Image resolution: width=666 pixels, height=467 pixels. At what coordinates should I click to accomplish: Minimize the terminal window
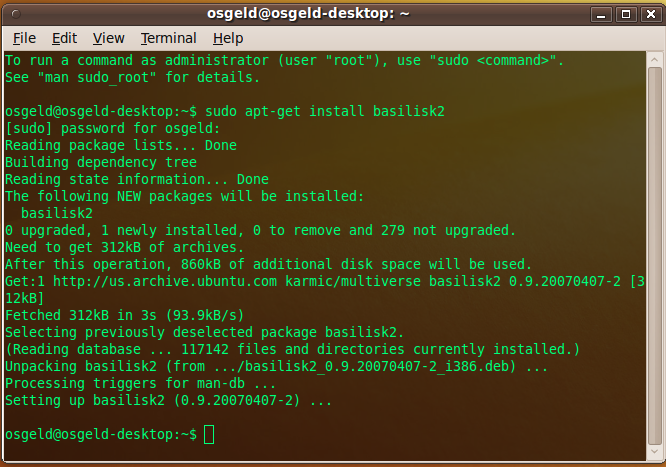point(601,14)
